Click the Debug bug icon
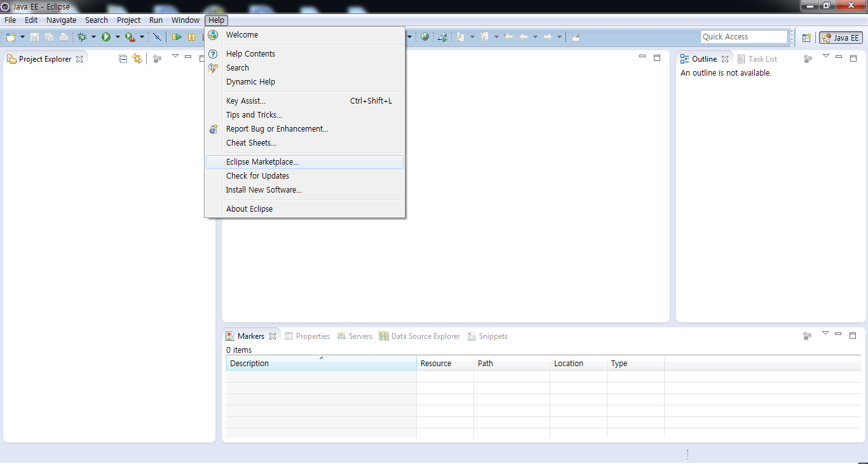 coord(82,37)
